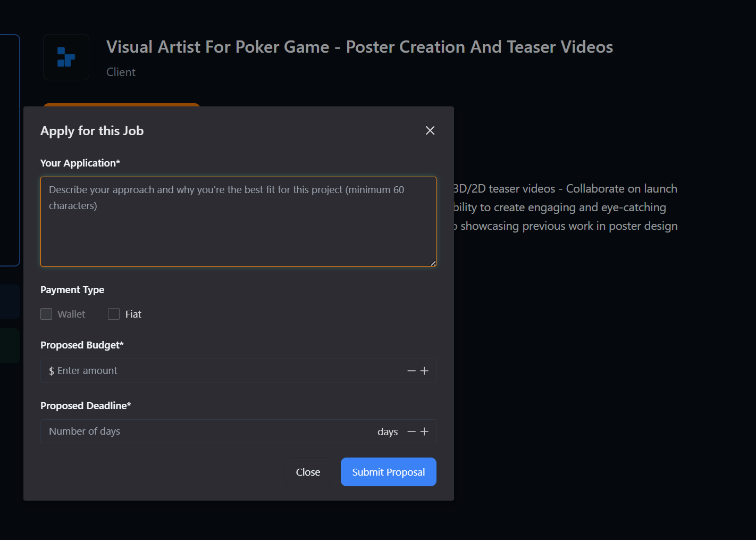
Task: Submit the proposal
Action: (x=389, y=472)
